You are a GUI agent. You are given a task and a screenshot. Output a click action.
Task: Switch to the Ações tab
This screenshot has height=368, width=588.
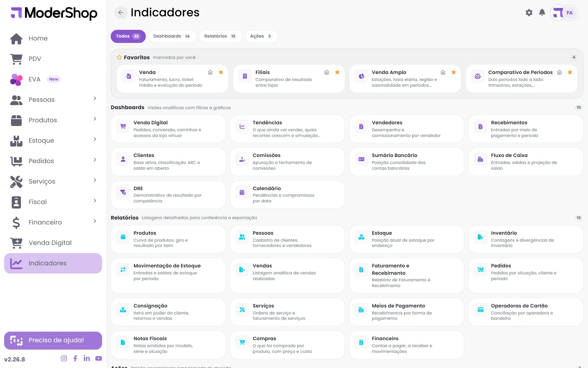(x=261, y=36)
